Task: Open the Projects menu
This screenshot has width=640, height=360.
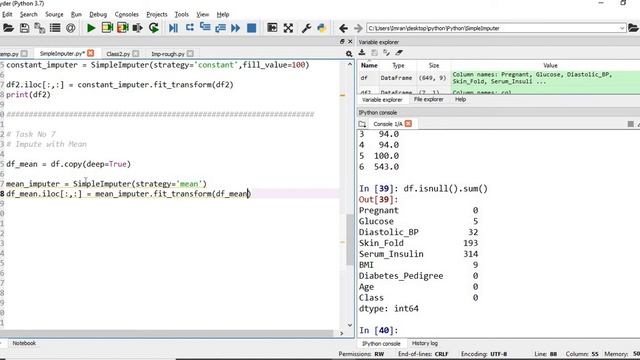Action: point(157,14)
